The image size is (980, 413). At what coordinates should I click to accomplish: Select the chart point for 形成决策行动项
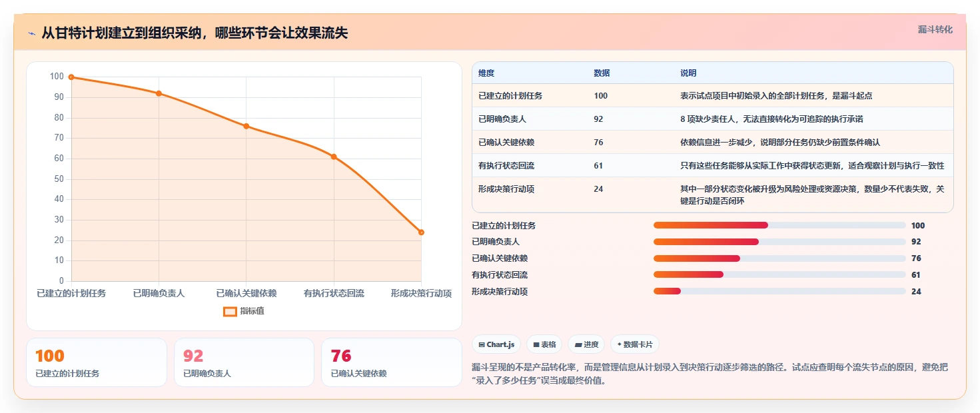pyautogui.click(x=421, y=232)
